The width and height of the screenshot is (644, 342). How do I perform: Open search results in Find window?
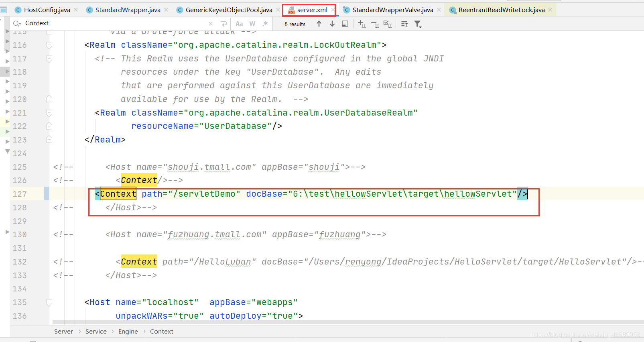pyautogui.click(x=345, y=24)
